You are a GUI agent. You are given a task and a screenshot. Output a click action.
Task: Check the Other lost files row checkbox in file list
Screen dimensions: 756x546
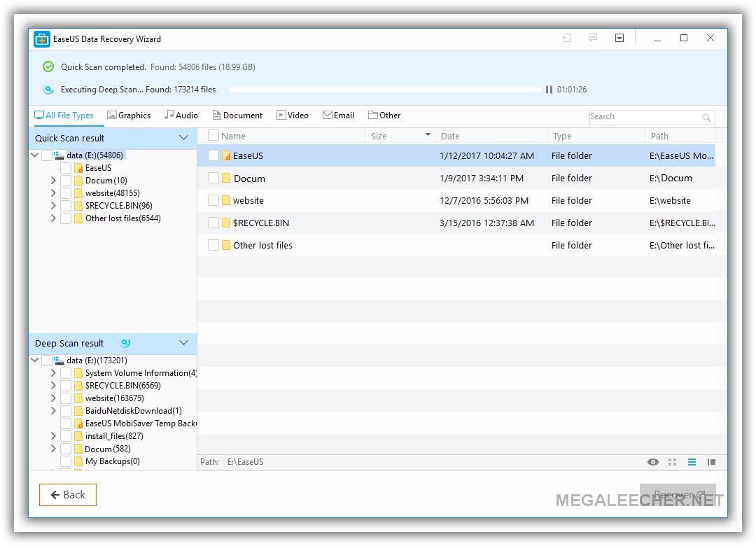pos(213,245)
